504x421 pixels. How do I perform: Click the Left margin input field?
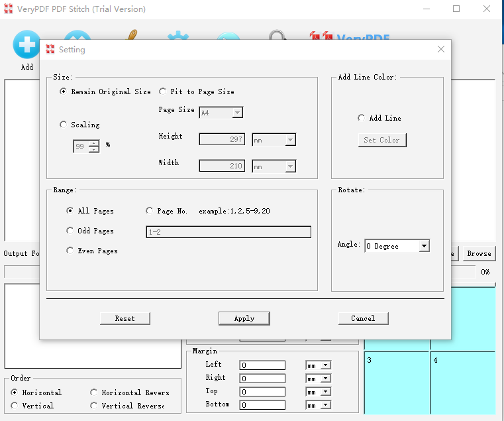coord(262,365)
